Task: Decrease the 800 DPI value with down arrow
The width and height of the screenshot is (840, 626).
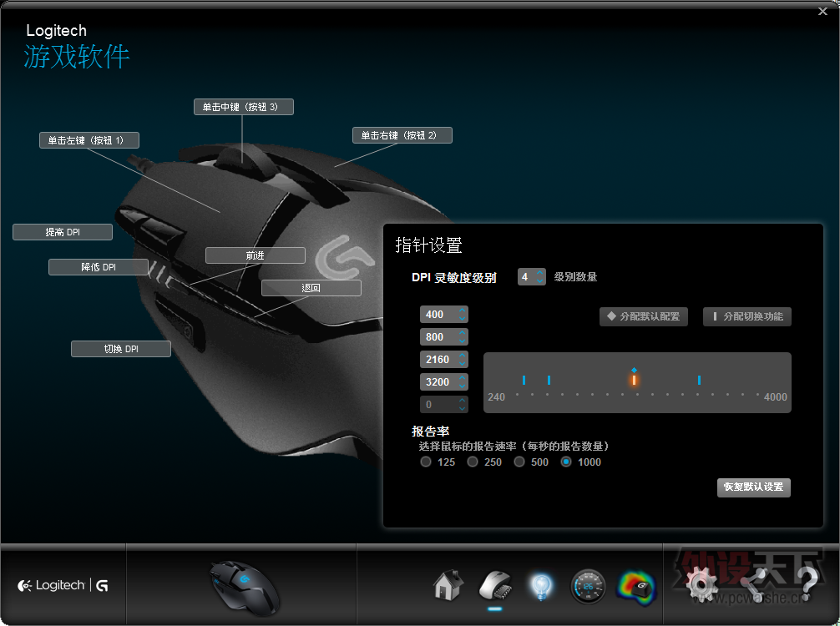Action: coord(463,341)
